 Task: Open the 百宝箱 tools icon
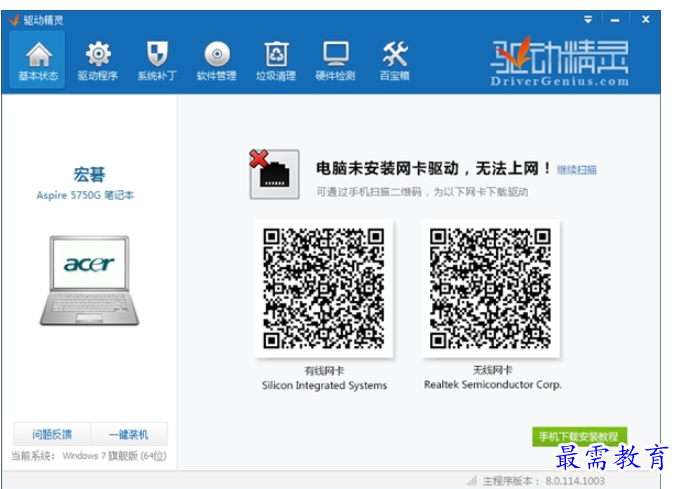[x=395, y=60]
